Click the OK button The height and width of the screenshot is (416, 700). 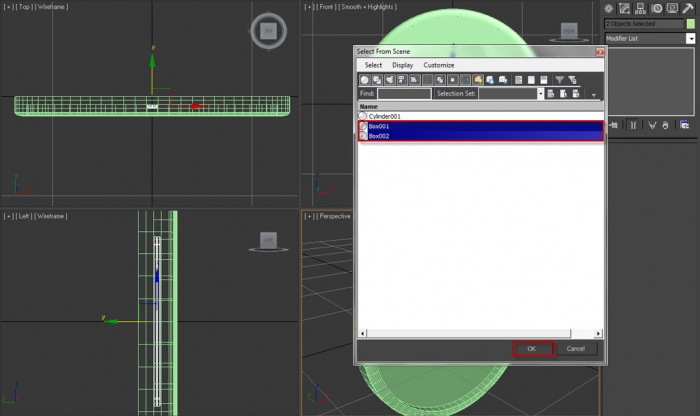click(532, 349)
